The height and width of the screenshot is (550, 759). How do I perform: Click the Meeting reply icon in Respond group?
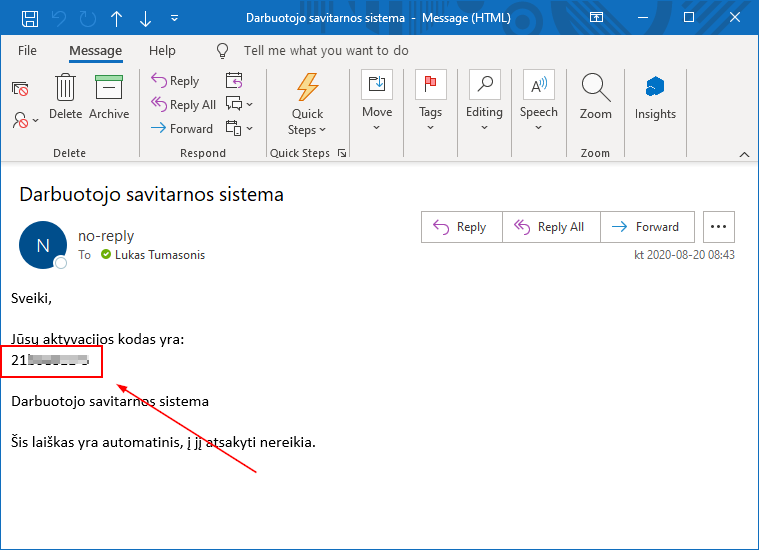234,81
